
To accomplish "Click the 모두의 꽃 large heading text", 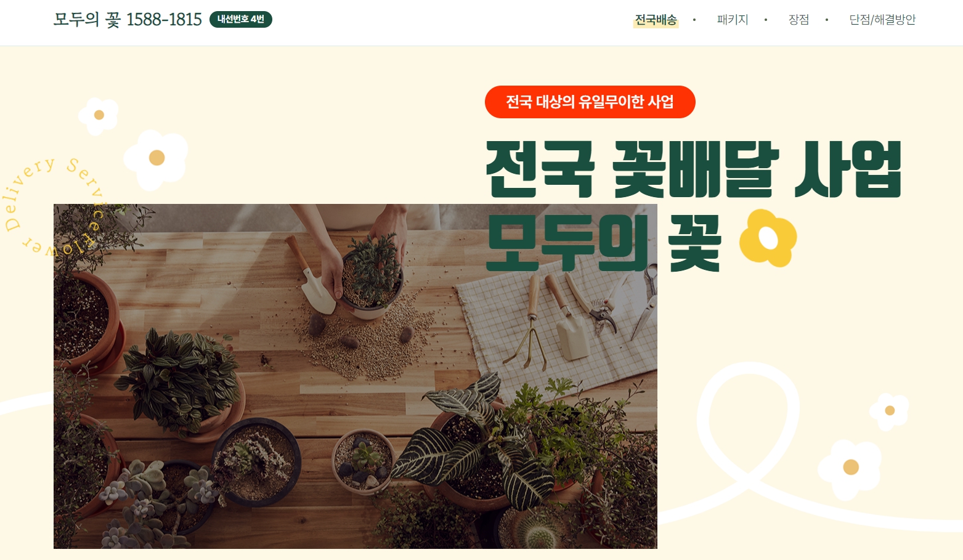I will click(604, 242).
